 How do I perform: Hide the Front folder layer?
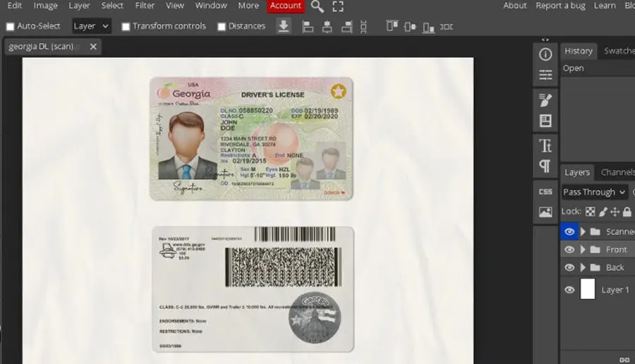click(x=569, y=250)
